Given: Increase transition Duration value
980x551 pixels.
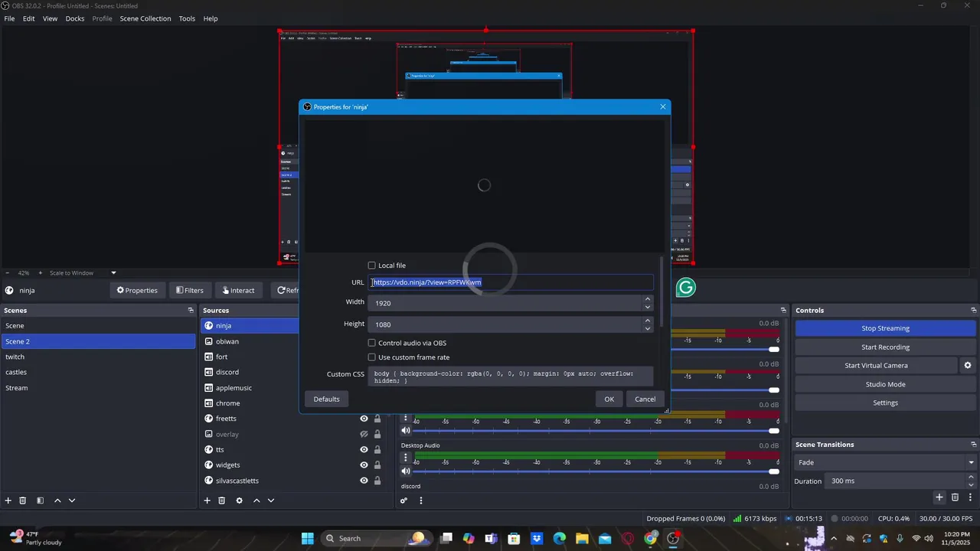Looking at the screenshot, I should click(972, 477).
